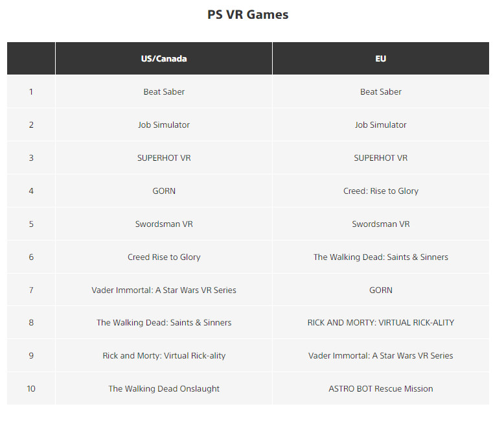Click Beat Saber in EU column

(x=381, y=92)
